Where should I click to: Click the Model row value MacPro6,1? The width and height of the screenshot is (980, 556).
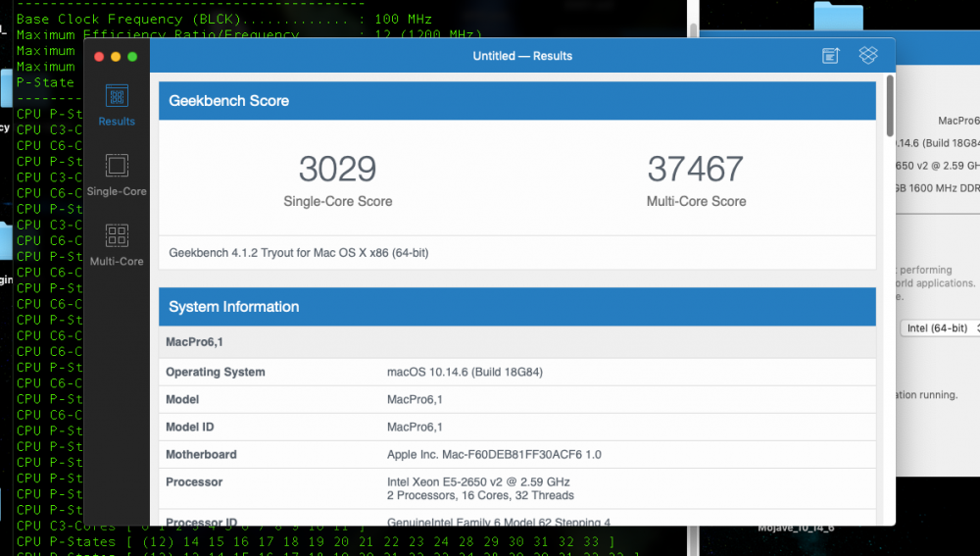click(415, 400)
